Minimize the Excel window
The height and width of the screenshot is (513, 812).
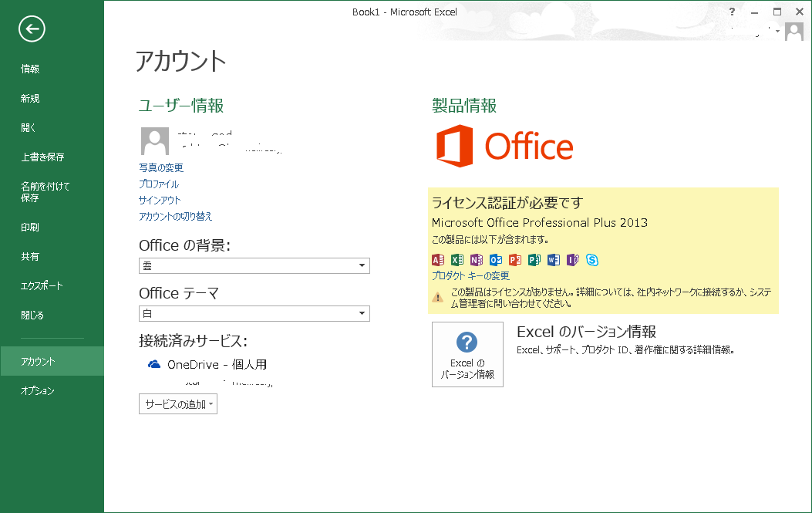[x=754, y=12]
